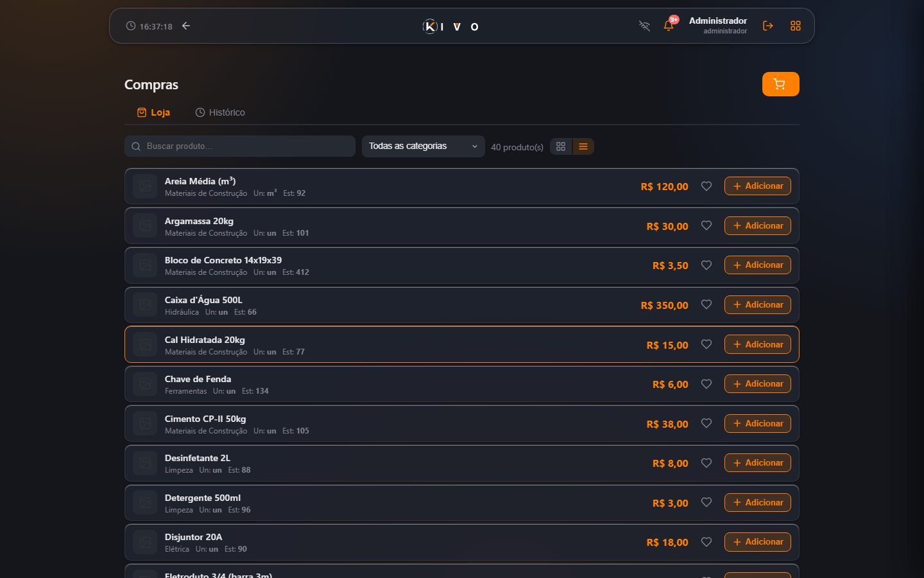
Task: Open the apps grid menu icon
Action: (796, 26)
